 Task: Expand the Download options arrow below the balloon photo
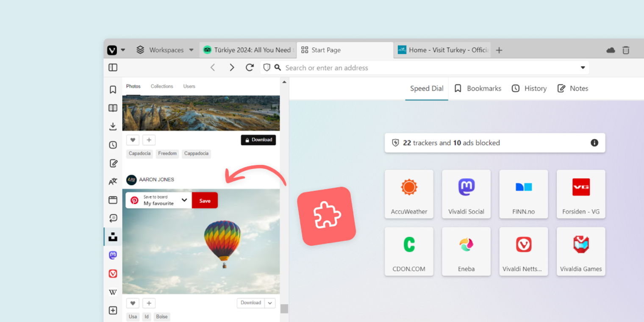270,303
